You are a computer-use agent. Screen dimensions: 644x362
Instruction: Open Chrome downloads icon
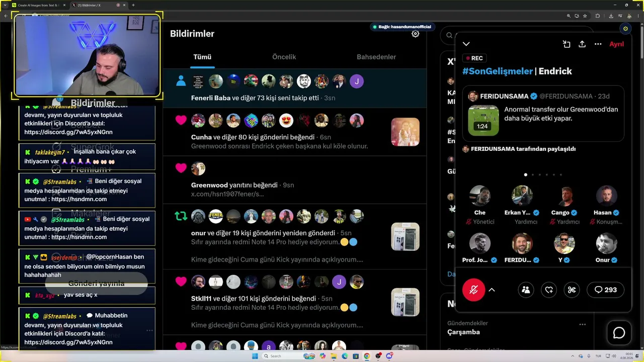tap(611, 16)
